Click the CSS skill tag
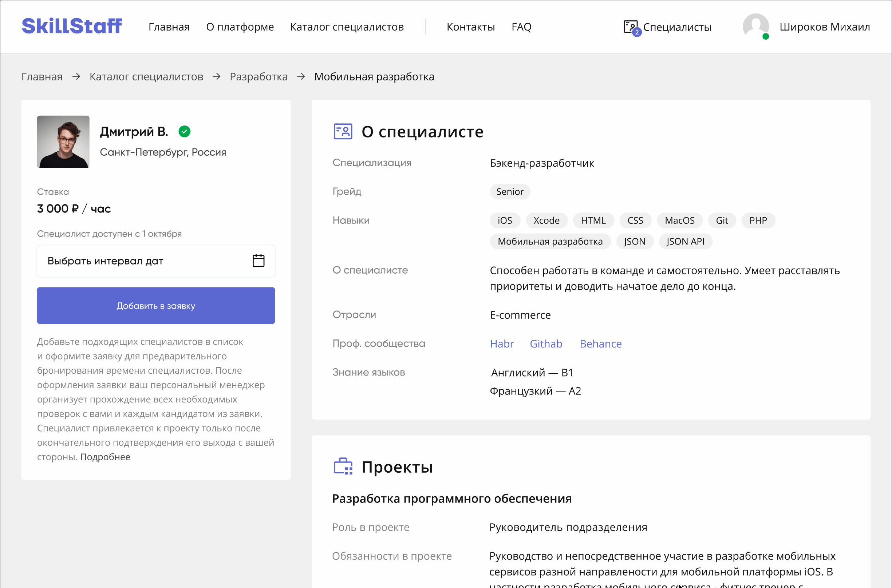The width and height of the screenshot is (892, 588). pyautogui.click(x=635, y=220)
